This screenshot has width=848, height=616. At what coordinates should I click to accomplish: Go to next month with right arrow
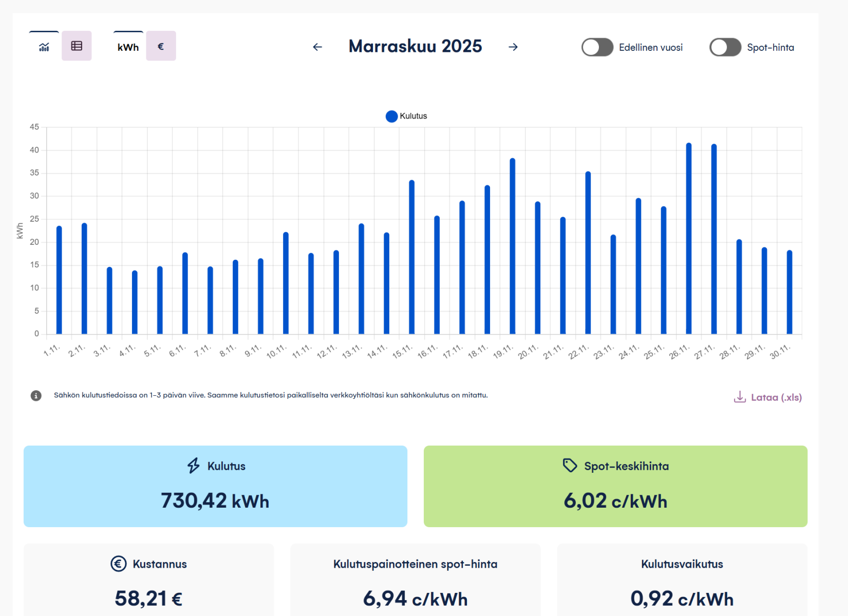[x=513, y=47]
